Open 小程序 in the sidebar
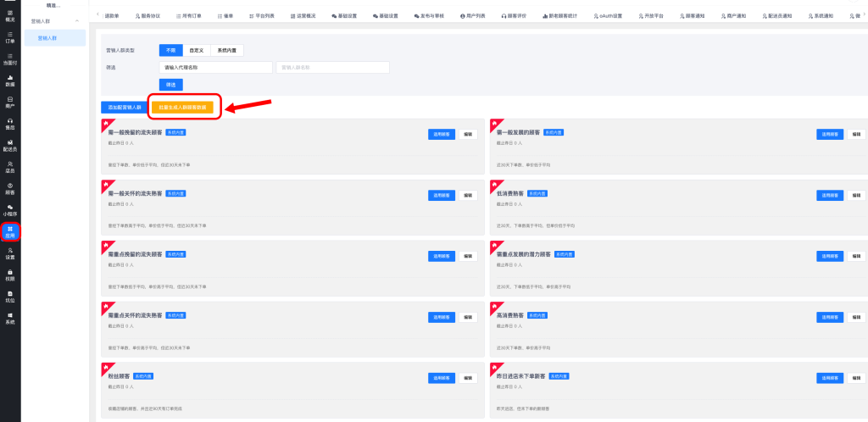868x422 pixels. pos(10,209)
